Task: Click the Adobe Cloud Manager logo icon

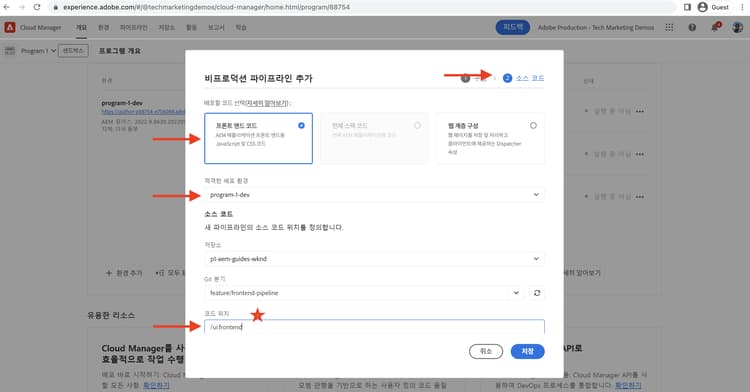Action: coord(10,27)
